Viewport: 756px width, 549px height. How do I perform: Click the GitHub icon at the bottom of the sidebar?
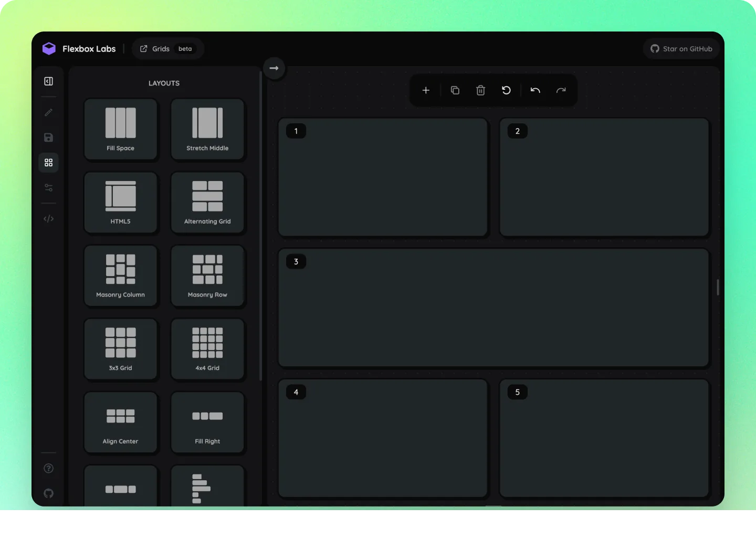(x=48, y=493)
